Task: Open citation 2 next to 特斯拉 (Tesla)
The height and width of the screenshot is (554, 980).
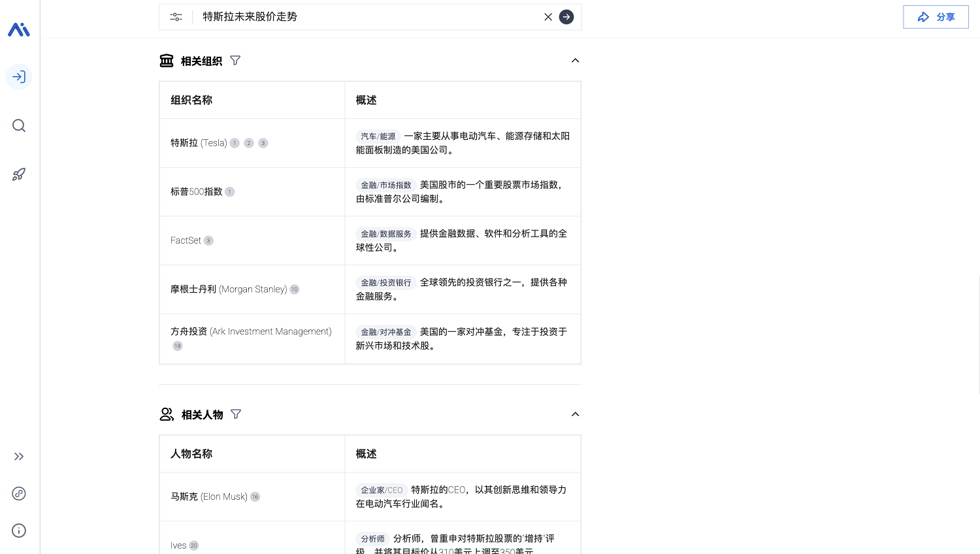Action: pyautogui.click(x=249, y=143)
